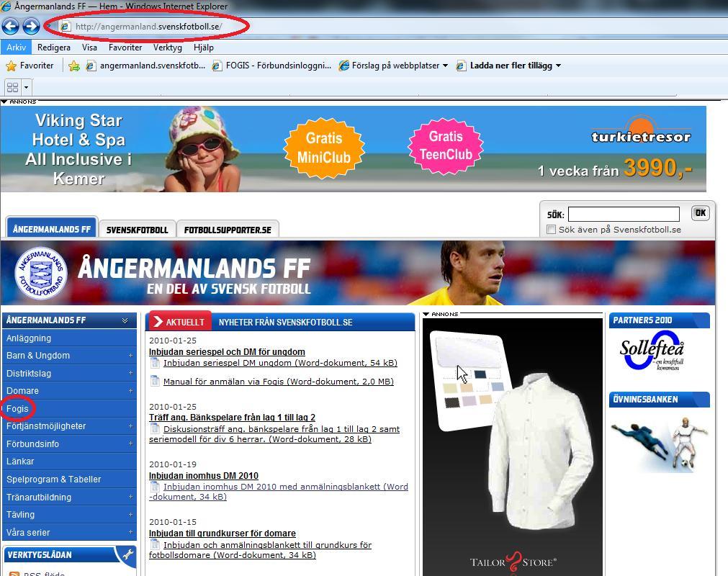Click Word icon beside Manual för anmälan
728x576 pixels.
(155, 381)
